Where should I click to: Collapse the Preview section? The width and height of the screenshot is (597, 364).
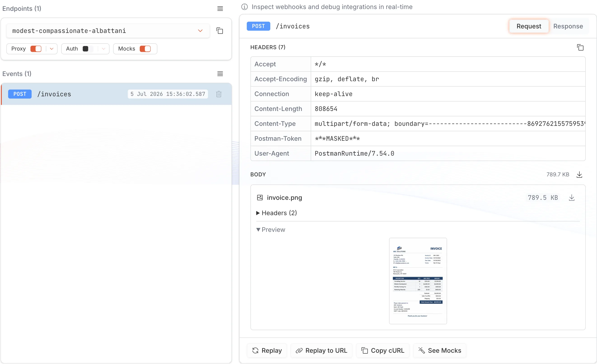[x=271, y=230]
